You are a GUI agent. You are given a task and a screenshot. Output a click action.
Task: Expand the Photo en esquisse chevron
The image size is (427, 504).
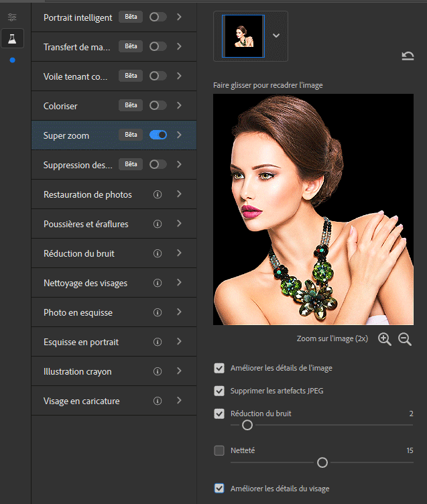click(x=179, y=312)
